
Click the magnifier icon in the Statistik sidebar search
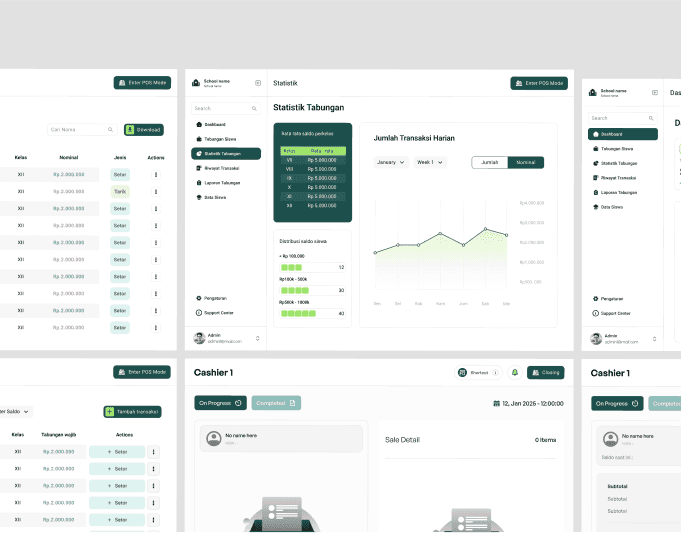click(254, 109)
